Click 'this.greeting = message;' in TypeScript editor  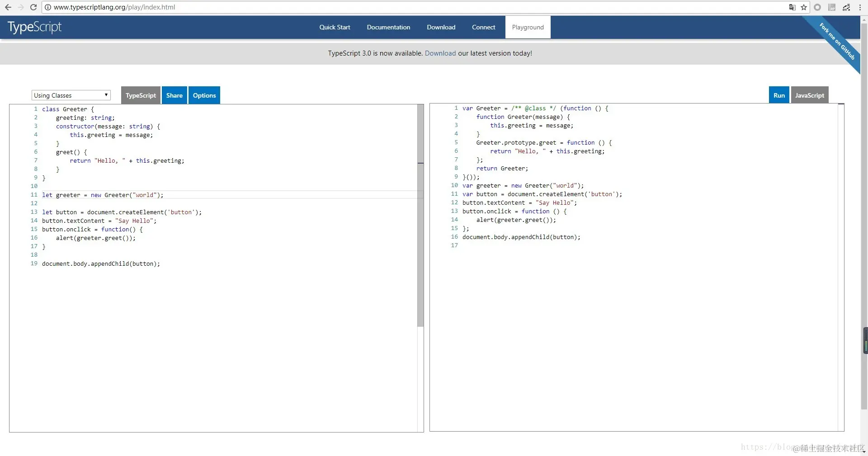coord(111,135)
